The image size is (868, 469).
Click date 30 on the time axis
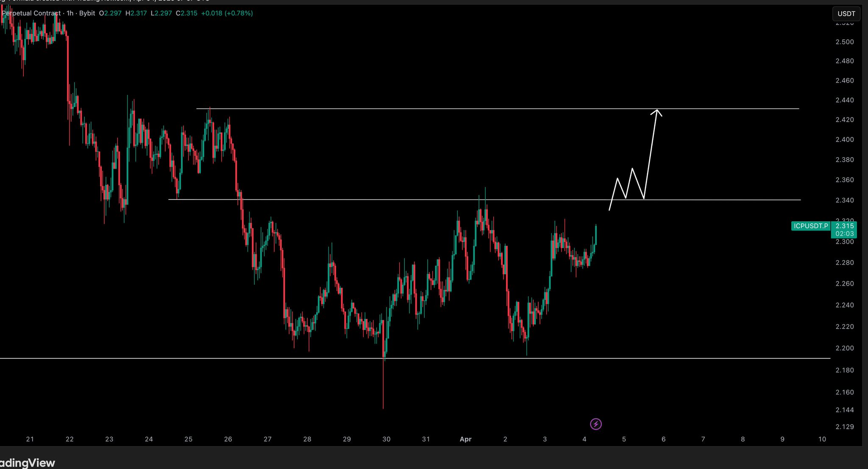click(x=386, y=439)
